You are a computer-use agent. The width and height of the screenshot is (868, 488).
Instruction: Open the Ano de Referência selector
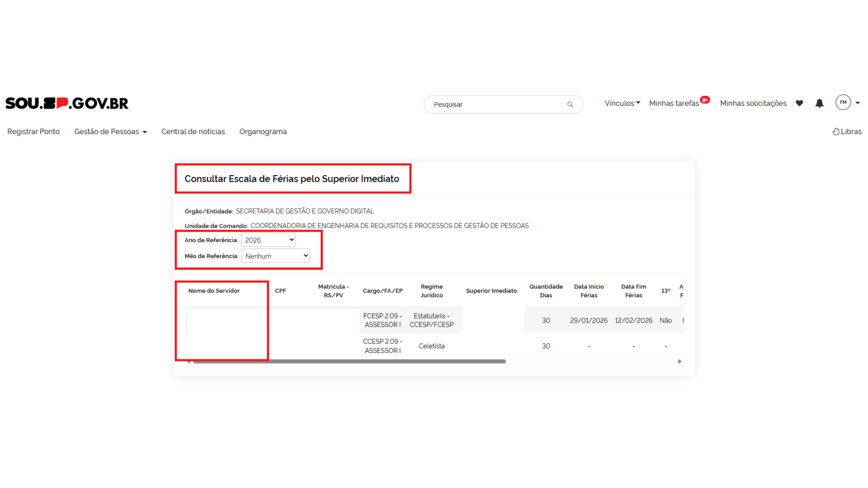[269, 240]
